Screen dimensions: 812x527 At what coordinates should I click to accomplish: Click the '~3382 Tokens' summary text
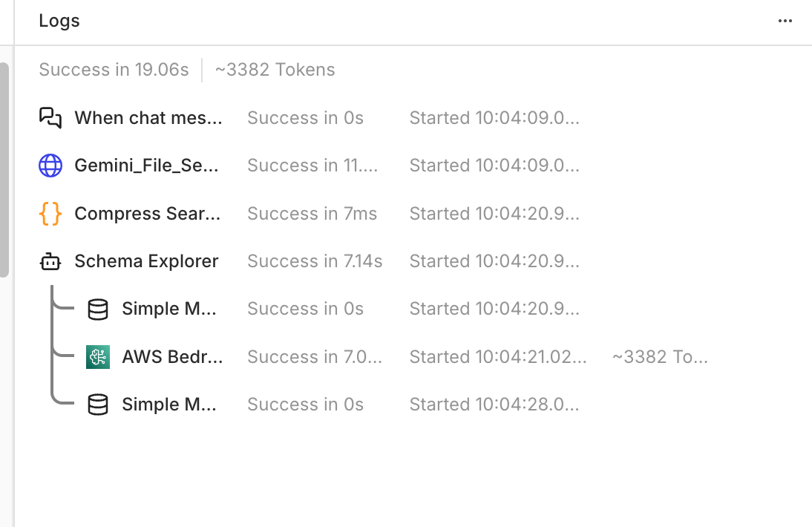(x=275, y=70)
